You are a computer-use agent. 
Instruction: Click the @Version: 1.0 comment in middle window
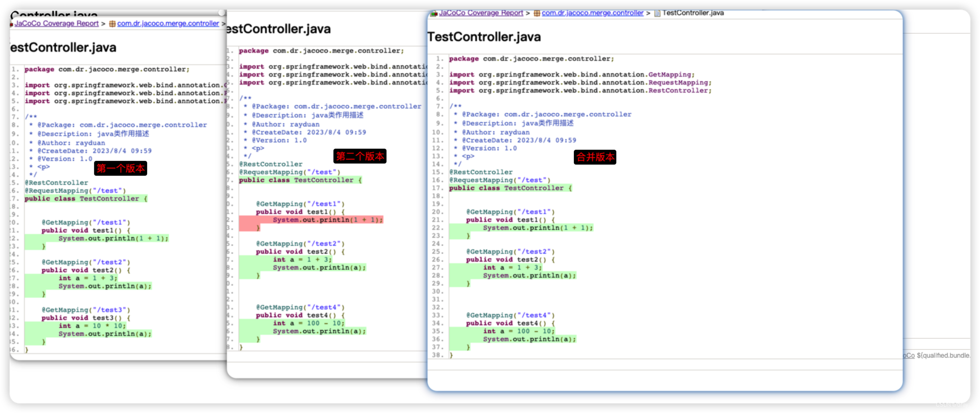tap(275, 141)
